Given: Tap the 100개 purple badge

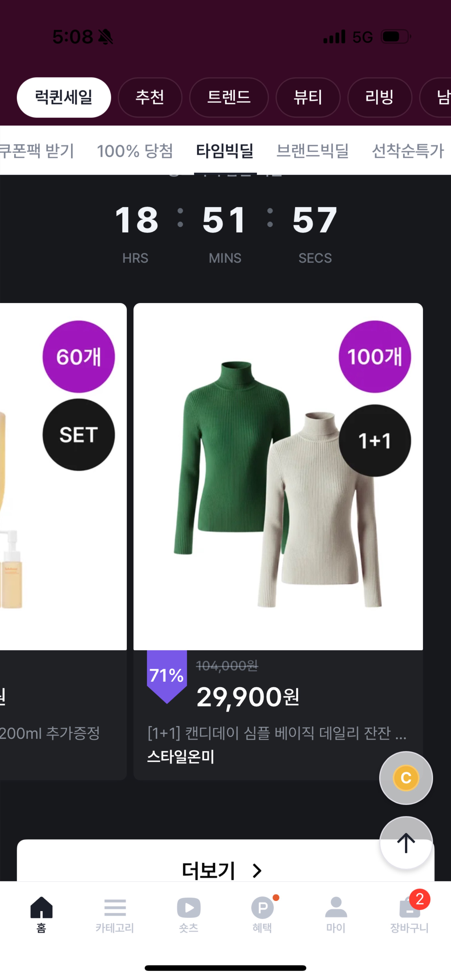Looking at the screenshot, I should 374,356.
